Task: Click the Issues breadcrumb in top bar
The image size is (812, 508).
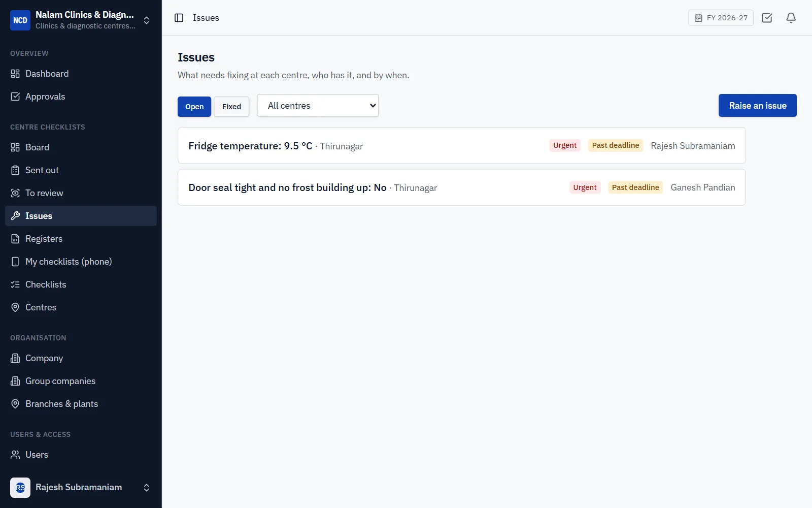Action: tap(206, 18)
